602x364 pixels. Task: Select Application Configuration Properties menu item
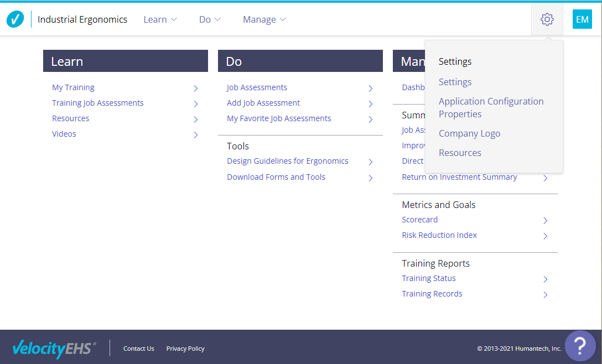pyautogui.click(x=491, y=107)
